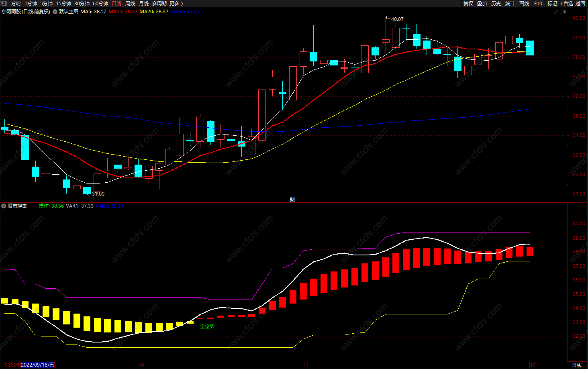Switch to 5分钟 period tab
588x369 pixels.
46,3
